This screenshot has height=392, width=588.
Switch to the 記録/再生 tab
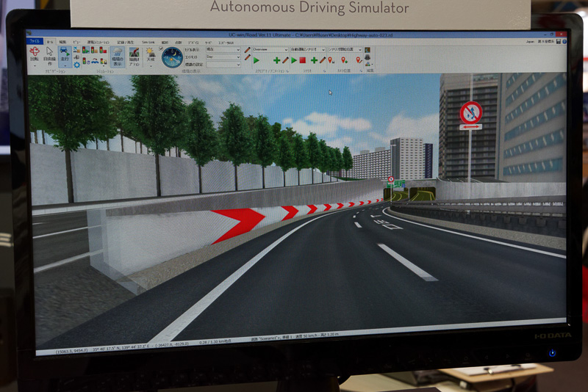[x=126, y=43]
